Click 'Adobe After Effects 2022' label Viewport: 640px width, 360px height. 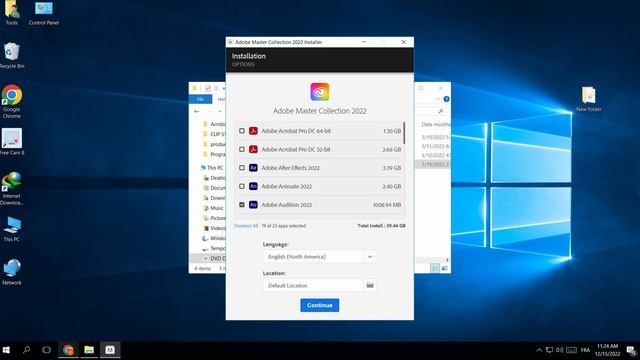[291, 168]
